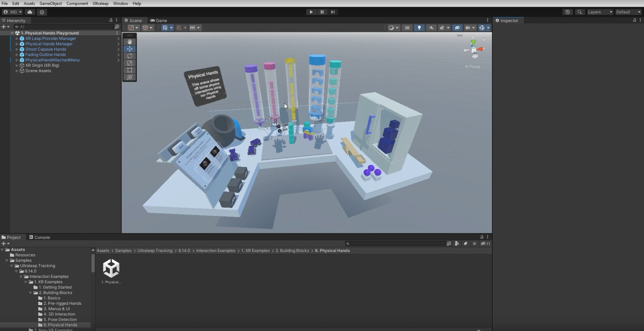Open the gizmos dropdown arrow

[488, 28]
